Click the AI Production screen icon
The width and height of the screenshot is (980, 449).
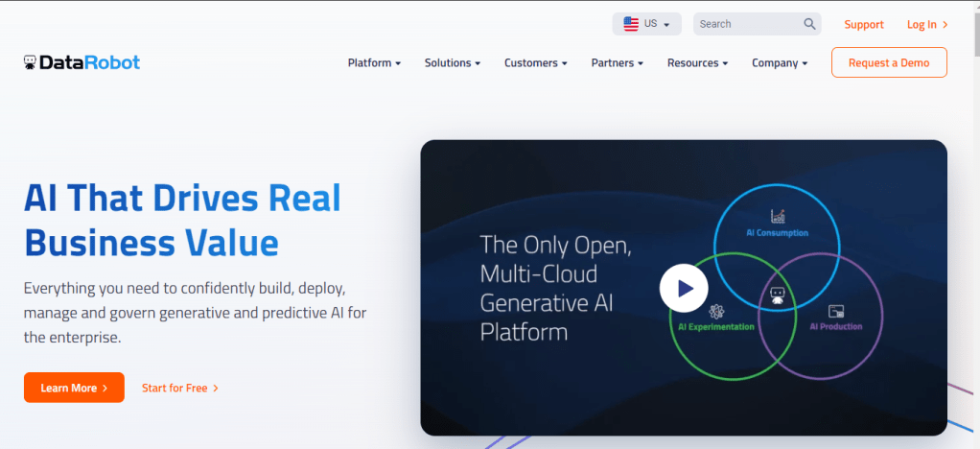(835, 311)
